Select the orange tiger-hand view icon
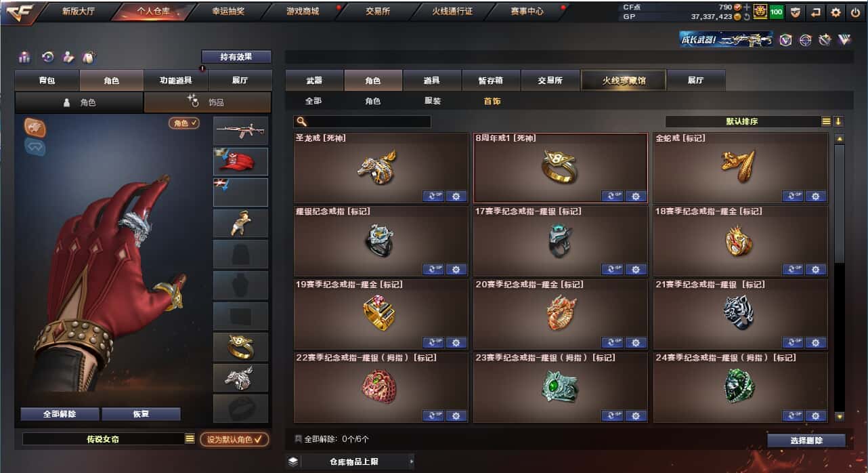This screenshot has width=868, height=473. [x=35, y=127]
